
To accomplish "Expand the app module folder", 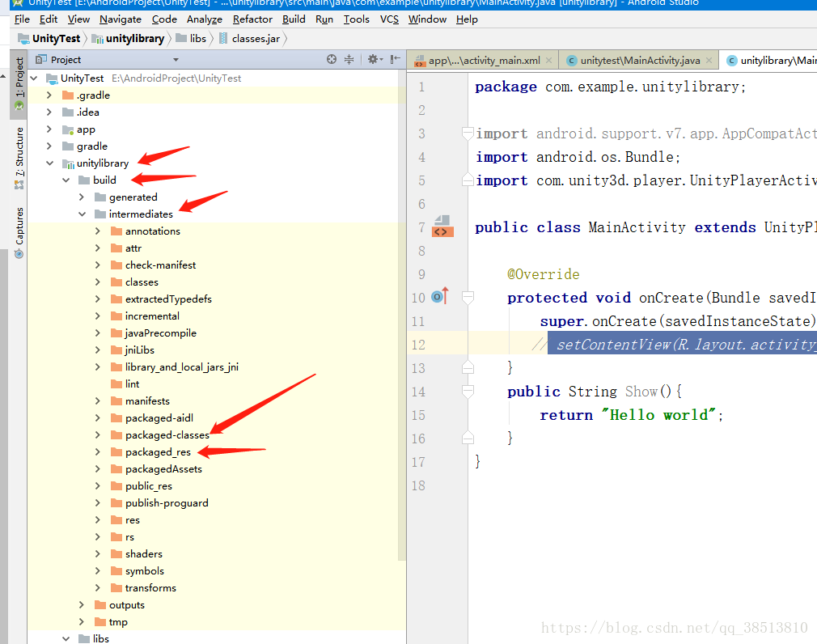I will 49,129.
